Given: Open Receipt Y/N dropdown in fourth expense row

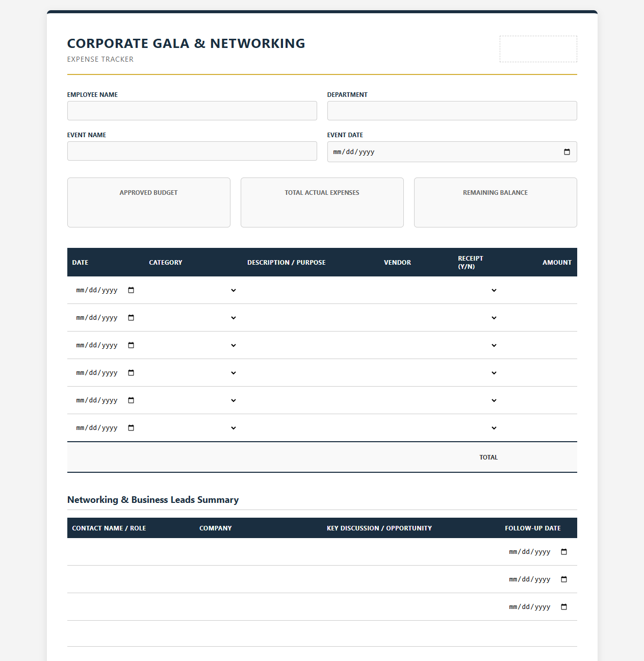Looking at the screenshot, I should 478,373.
